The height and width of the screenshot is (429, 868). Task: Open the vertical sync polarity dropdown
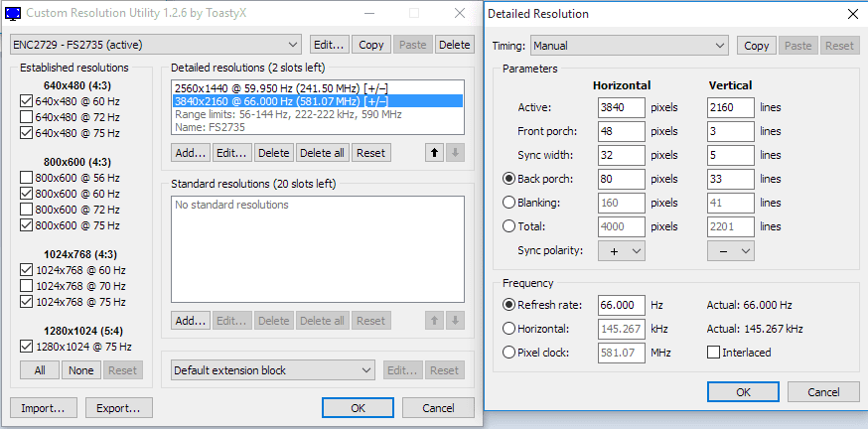pos(731,251)
